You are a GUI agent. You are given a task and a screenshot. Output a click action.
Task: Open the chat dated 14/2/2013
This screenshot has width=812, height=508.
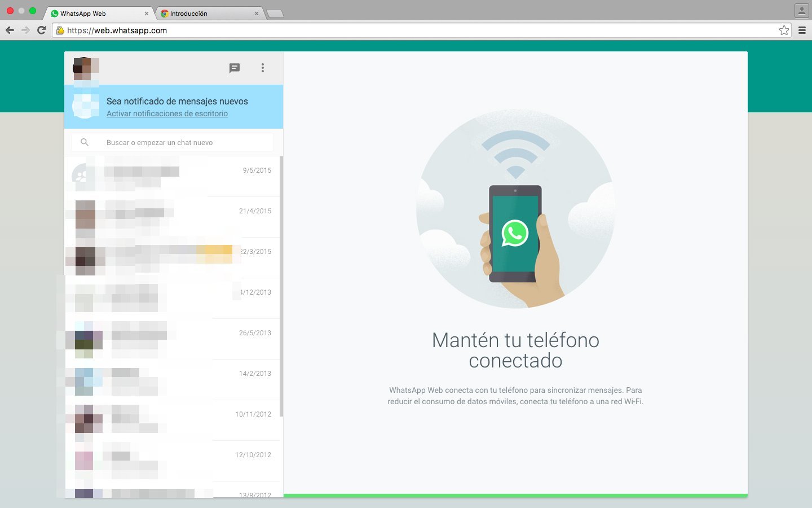172,380
